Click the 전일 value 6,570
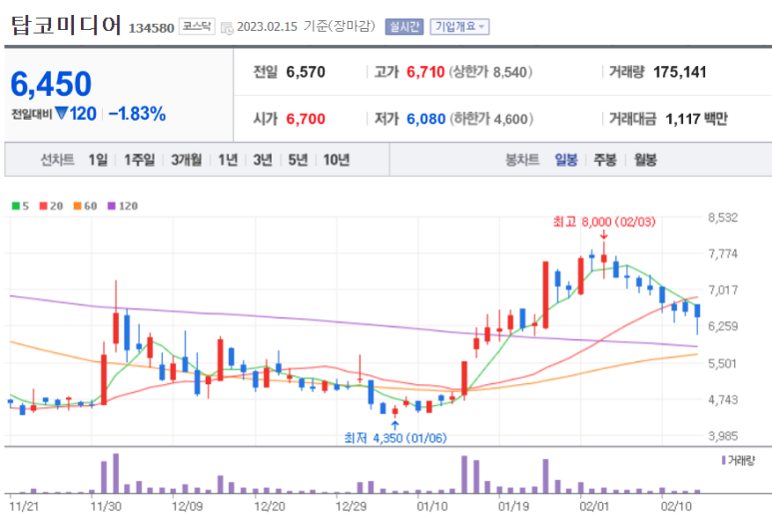This screenshot has width=772, height=532. tap(306, 72)
